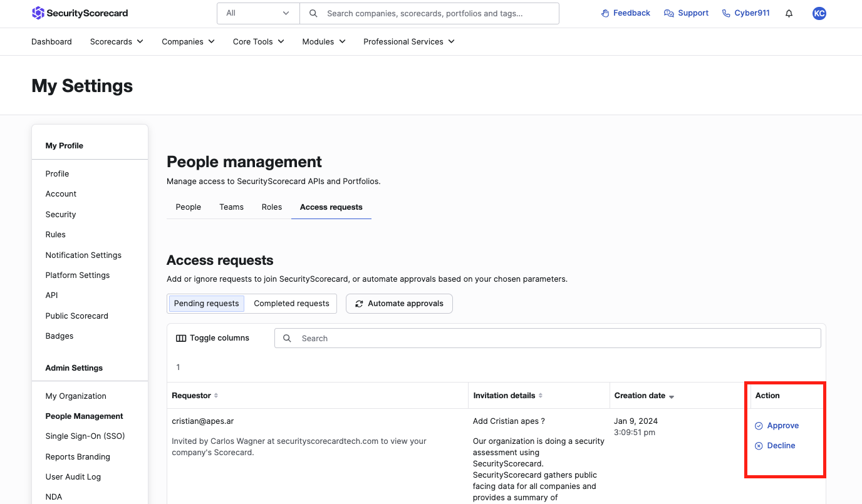This screenshot has height=504, width=862.
Task: Expand the Companies menu
Action: coord(188,41)
